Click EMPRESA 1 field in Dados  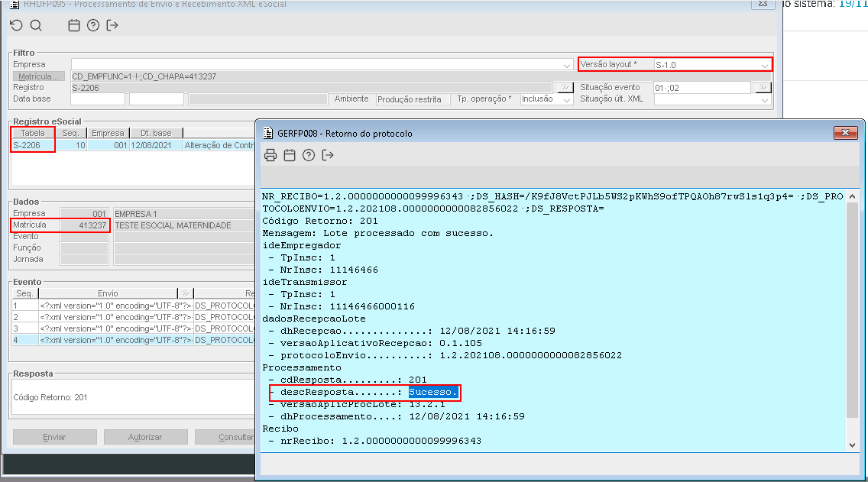(x=184, y=214)
